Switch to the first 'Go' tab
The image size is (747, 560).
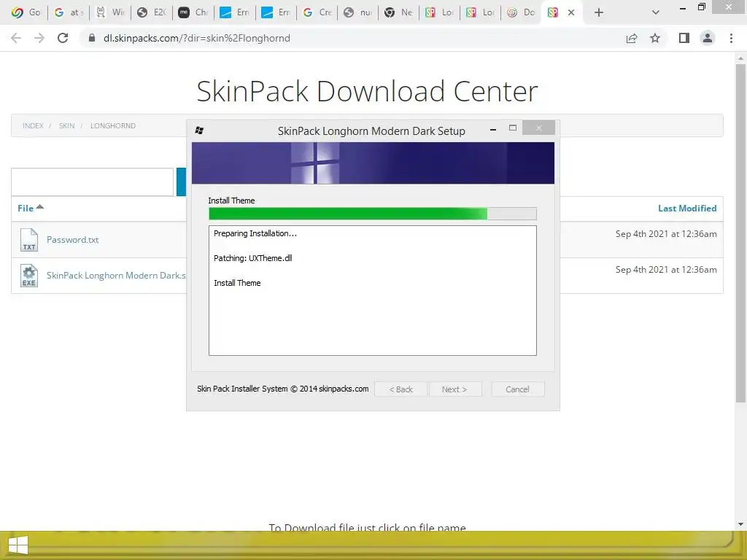click(x=26, y=12)
